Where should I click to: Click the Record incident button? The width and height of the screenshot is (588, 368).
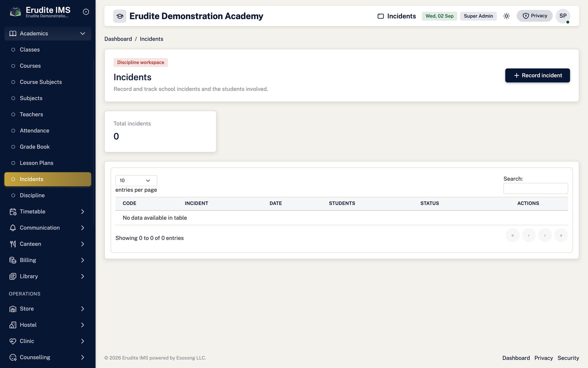(x=538, y=75)
